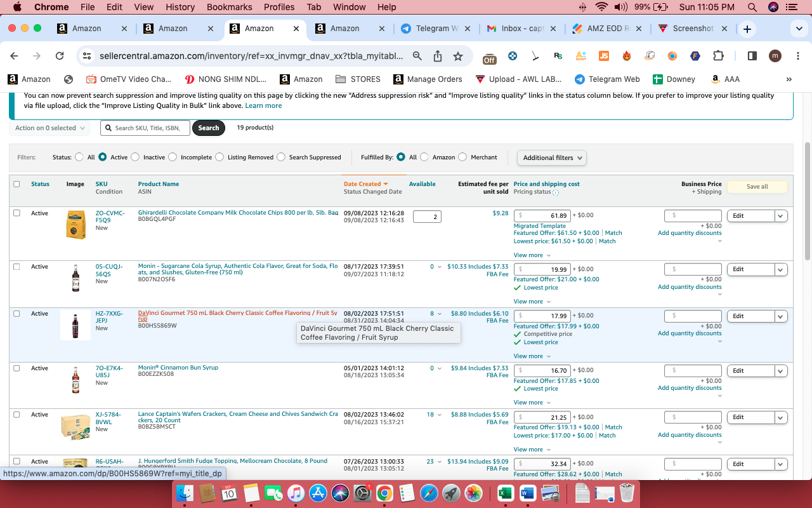Open the History menu in the menu bar
This screenshot has width=812, height=508.
(180, 7)
